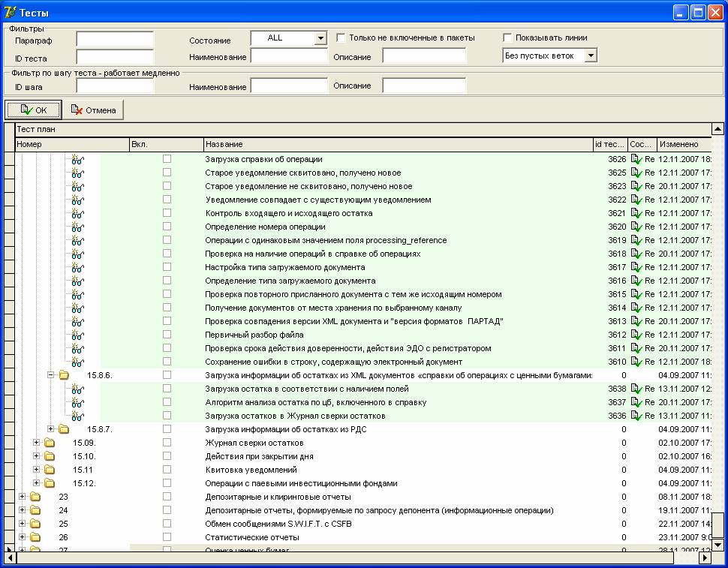Click Вкл. column header

[x=166, y=144]
